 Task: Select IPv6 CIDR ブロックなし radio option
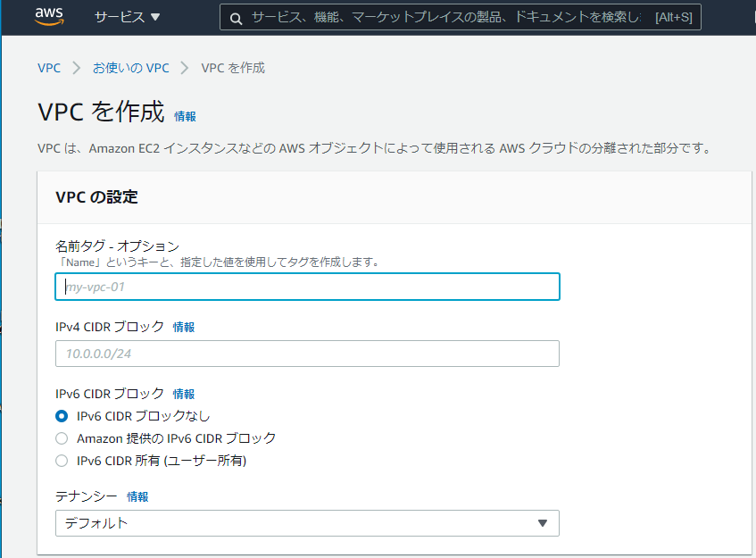[x=62, y=416]
